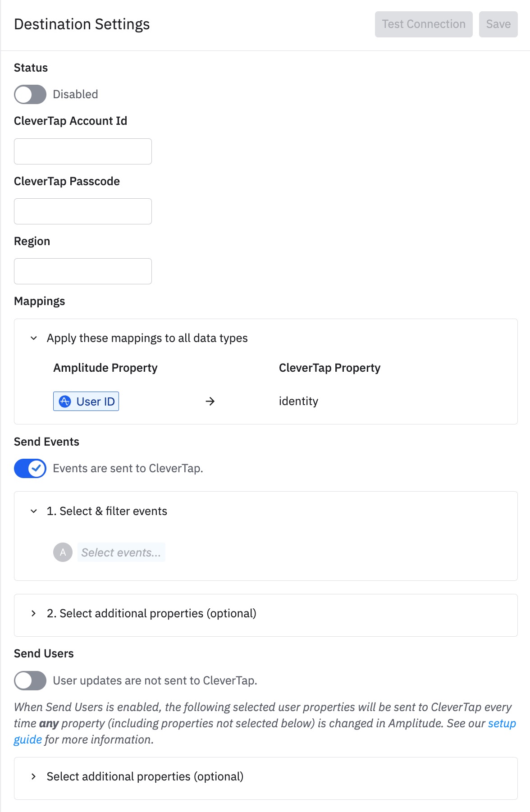This screenshot has height=812, width=530.
Task: Enable the Send Users toggle
Action: 30,680
